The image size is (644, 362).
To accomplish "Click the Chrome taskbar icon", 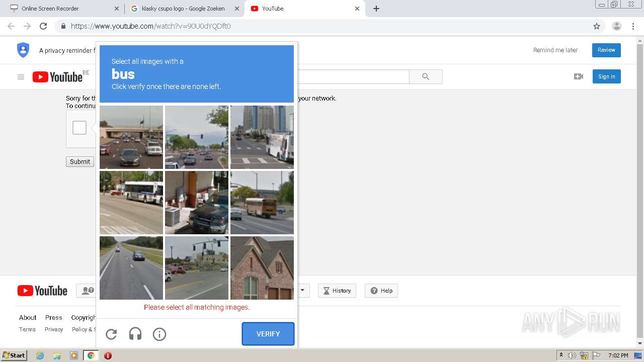I will 91,355.
